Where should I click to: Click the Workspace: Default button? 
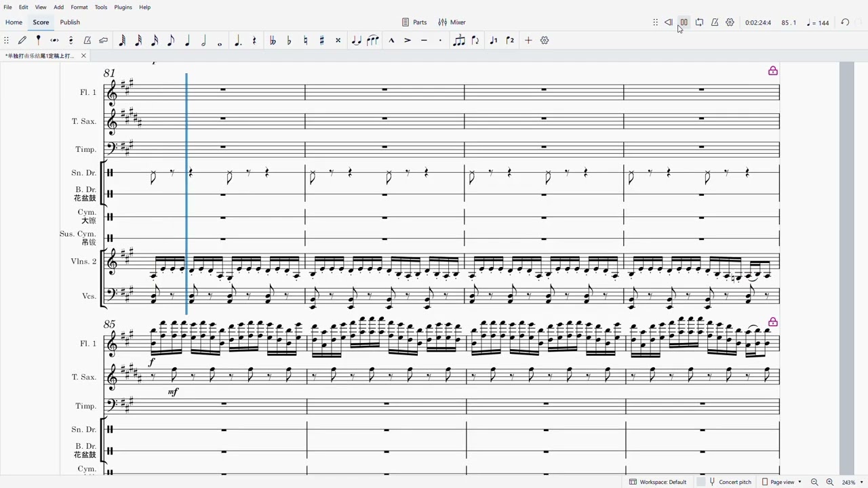point(658,482)
